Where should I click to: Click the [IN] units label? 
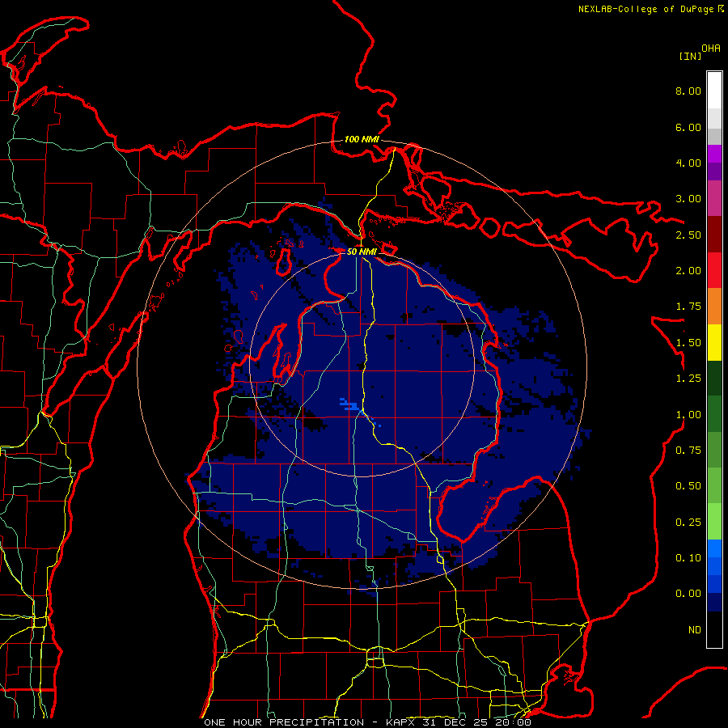click(x=690, y=56)
